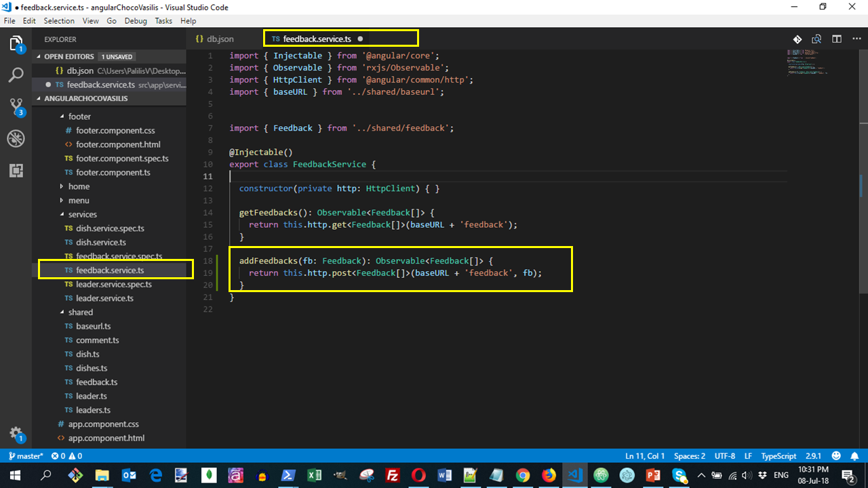Image resolution: width=868 pixels, height=488 pixels.
Task: Open the Selection menu
Action: (x=59, y=21)
